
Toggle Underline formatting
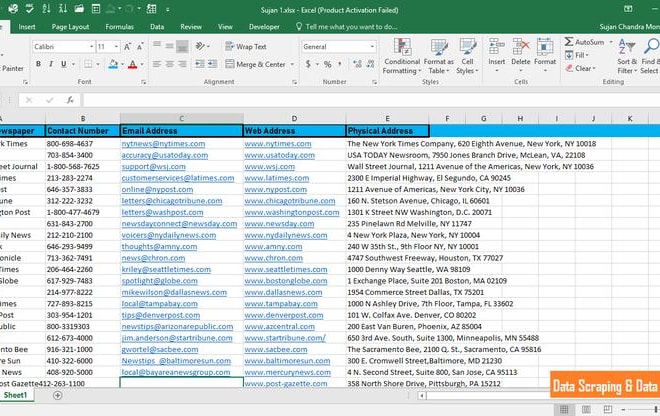pos(64,64)
